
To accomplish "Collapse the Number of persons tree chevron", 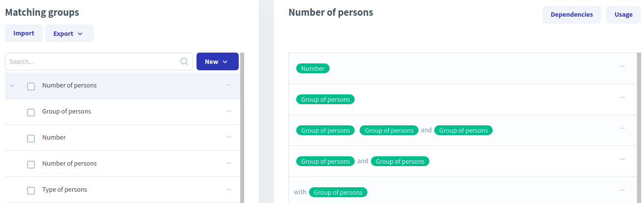I will (x=13, y=86).
